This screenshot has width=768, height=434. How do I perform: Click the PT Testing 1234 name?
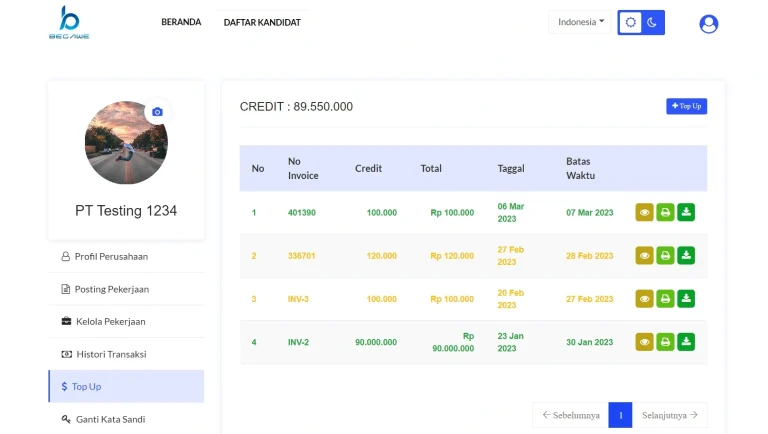pos(126,211)
